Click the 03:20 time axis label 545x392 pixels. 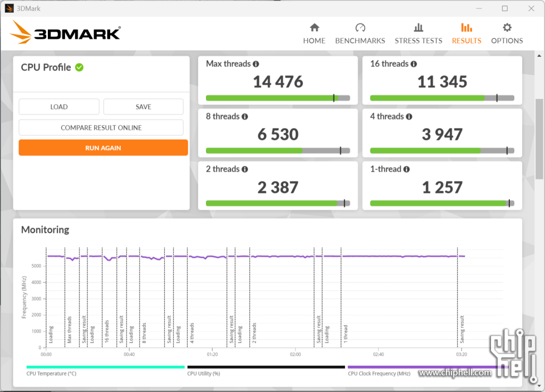[x=461, y=355]
